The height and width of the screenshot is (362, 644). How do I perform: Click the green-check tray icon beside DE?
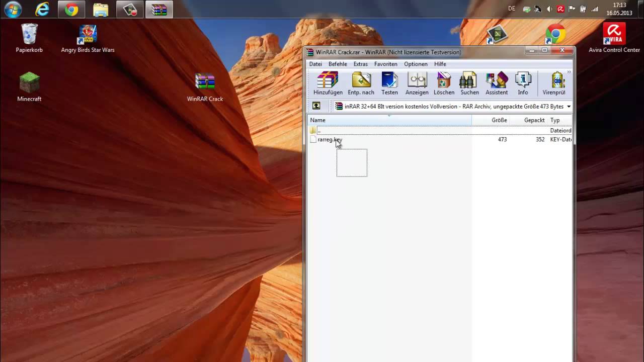(526, 9)
